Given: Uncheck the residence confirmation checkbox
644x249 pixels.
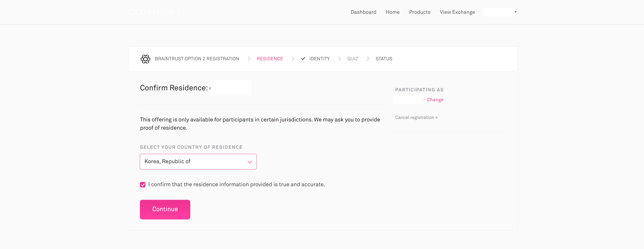Looking at the screenshot, I should coord(143,185).
